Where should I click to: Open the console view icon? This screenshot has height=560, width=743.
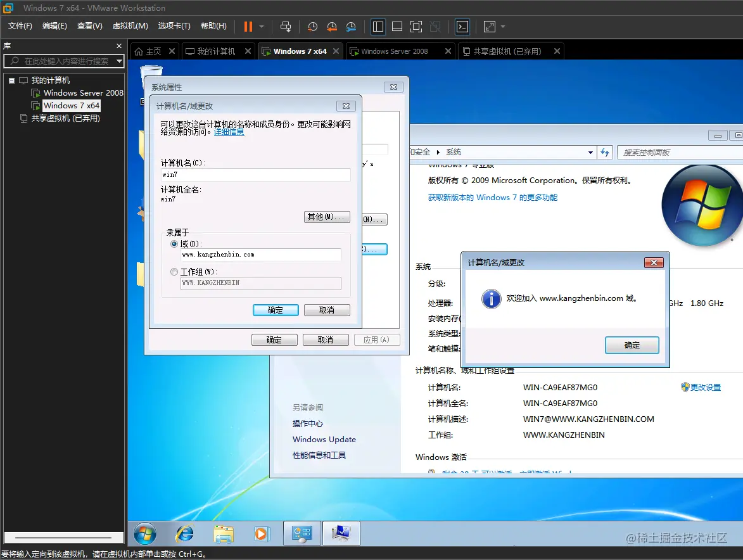coord(462,27)
